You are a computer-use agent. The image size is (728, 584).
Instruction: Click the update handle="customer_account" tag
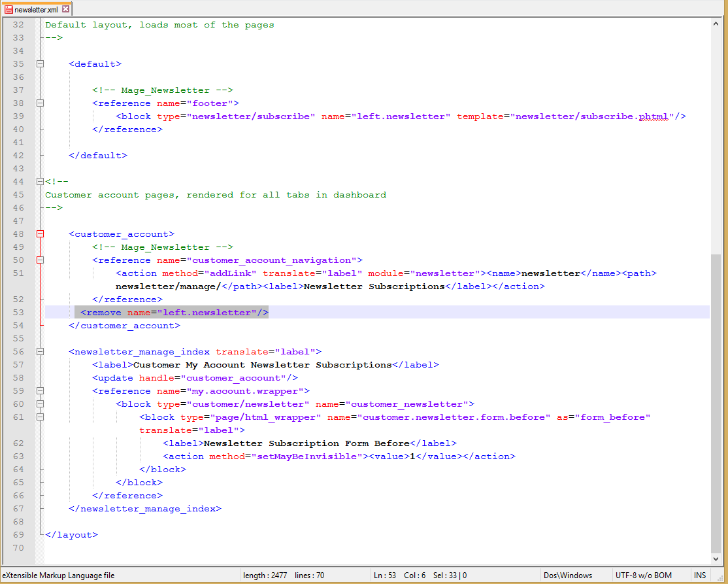click(x=195, y=378)
